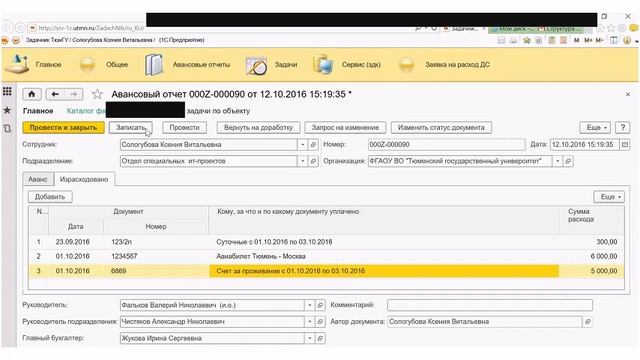The width and height of the screenshot is (640, 360).
Task: Click the M memory toolbar button
Action: click(577, 40)
